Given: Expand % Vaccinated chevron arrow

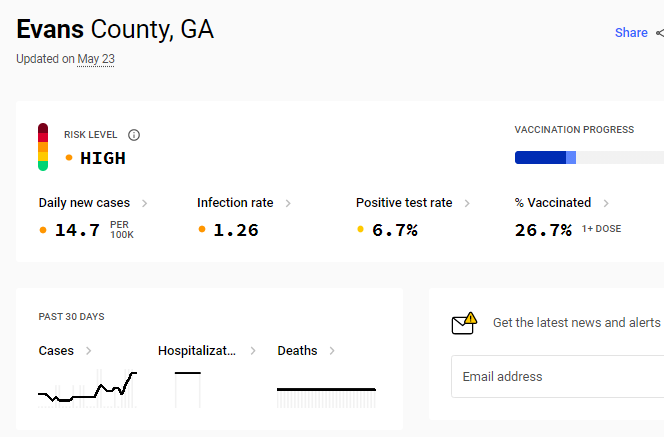Looking at the screenshot, I should [x=606, y=203].
